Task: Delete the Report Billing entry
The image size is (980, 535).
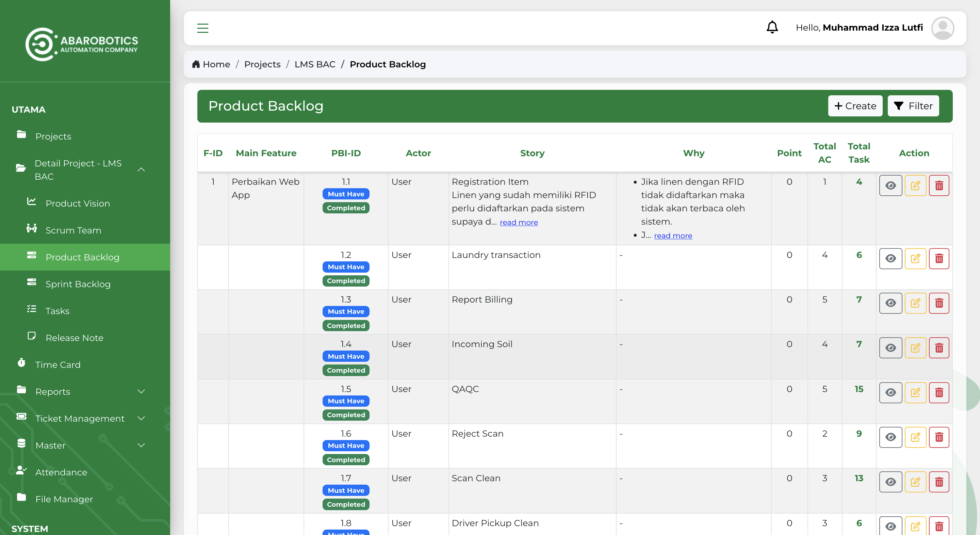Action: pyautogui.click(x=939, y=303)
